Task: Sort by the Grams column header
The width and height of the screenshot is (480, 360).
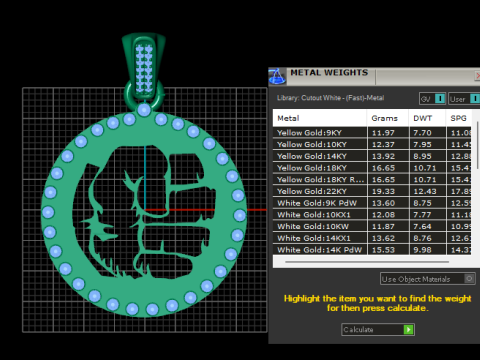Action: pos(388,118)
